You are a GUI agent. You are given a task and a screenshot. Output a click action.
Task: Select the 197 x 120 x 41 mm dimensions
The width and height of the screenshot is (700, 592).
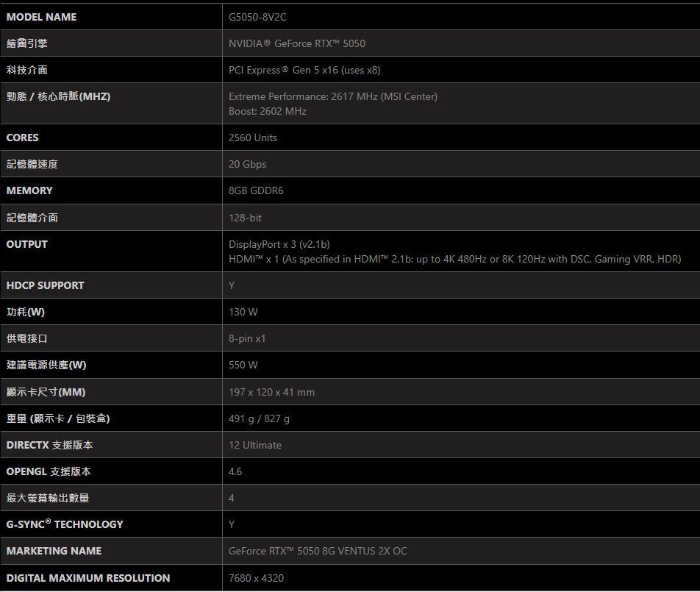[x=271, y=392]
